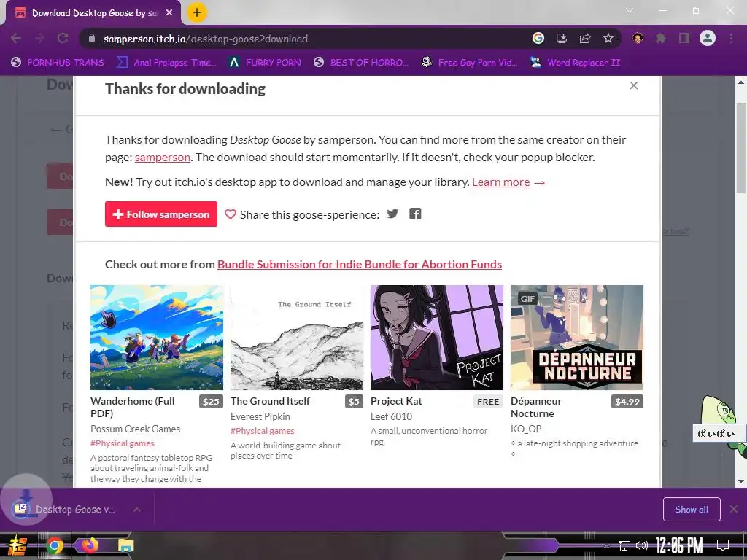Image resolution: width=747 pixels, height=560 pixels.
Task: Select the Download Desktop Goose tab
Action: click(x=94, y=13)
